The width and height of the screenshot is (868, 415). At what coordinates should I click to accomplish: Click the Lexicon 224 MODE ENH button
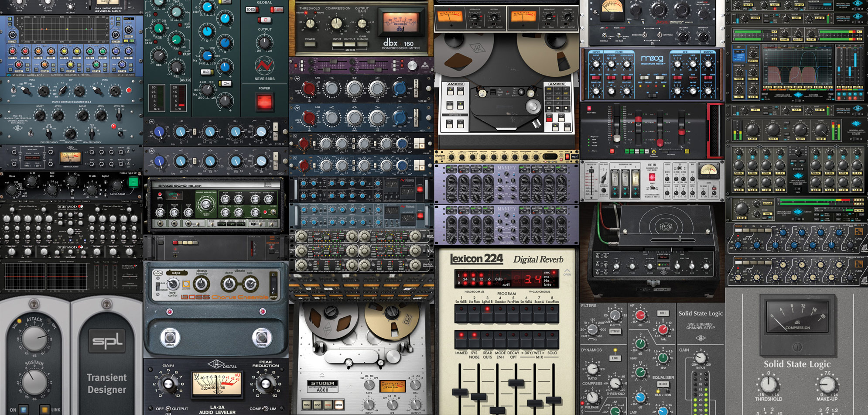click(x=500, y=340)
